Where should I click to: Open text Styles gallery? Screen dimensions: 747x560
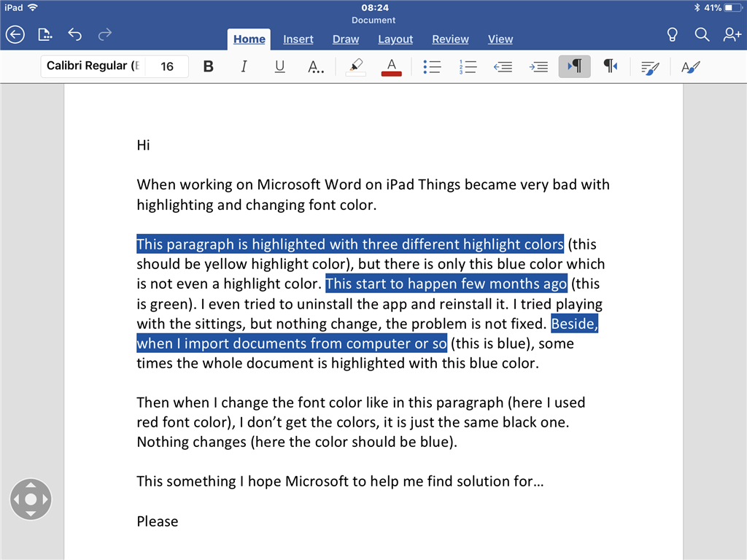point(691,67)
